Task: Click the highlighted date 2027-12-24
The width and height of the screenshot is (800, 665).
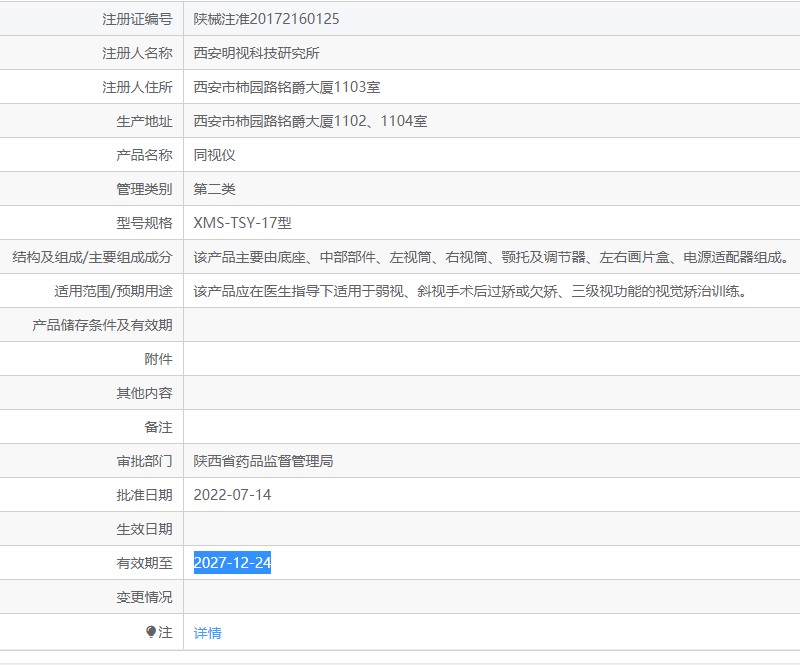Action: [x=232, y=563]
